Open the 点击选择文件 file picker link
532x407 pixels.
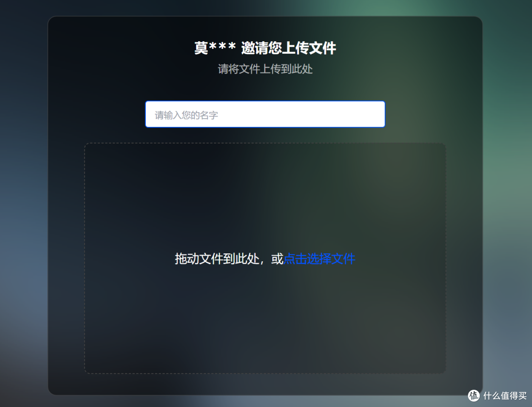pos(319,259)
